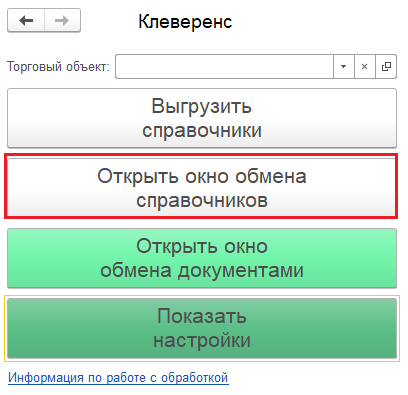
Task: Show settings via Показать настройки
Action: click(x=202, y=328)
